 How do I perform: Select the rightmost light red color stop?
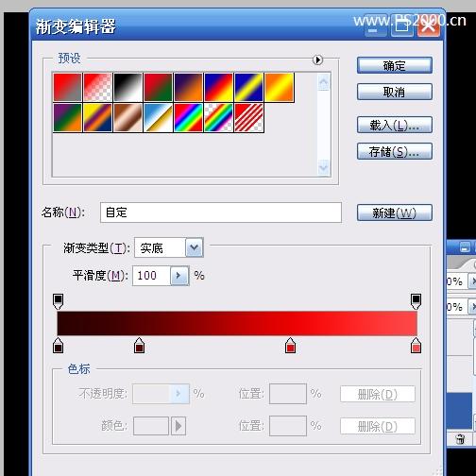tap(416, 346)
